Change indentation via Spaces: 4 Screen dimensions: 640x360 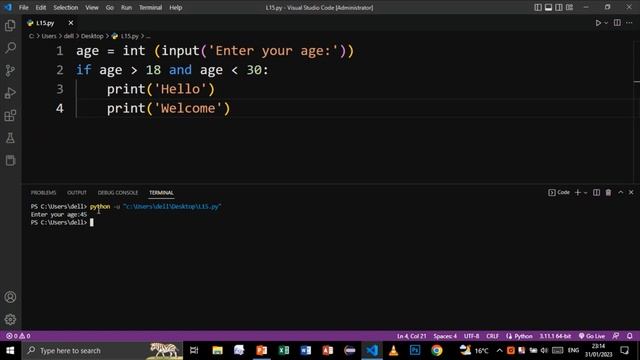pos(445,336)
